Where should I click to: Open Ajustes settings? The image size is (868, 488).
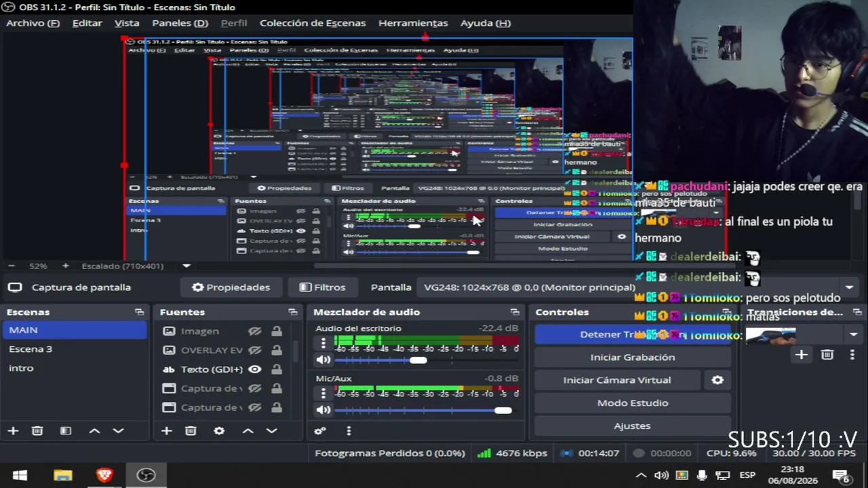tap(633, 426)
